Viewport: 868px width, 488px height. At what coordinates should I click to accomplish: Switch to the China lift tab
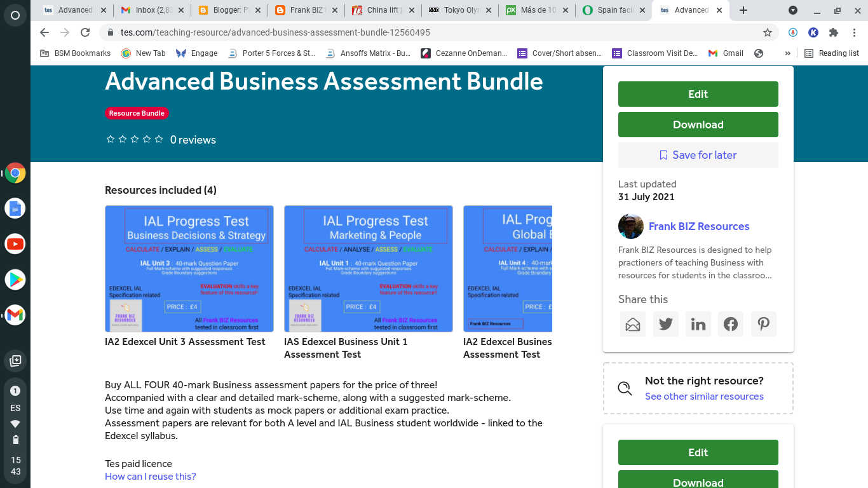(384, 10)
